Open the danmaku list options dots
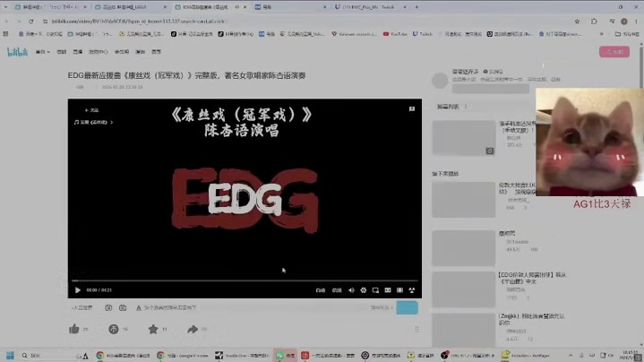644x362 pixels. coord(466,107)
